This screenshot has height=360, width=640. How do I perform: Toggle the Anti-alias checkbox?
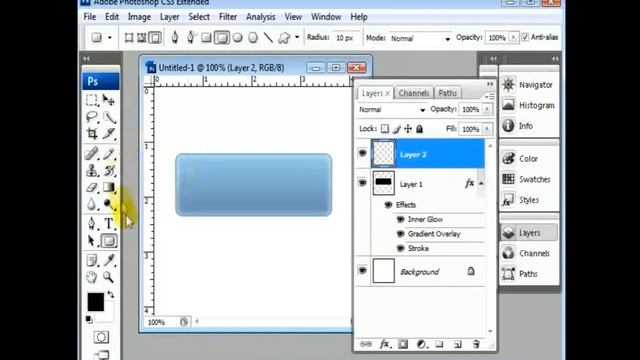tap(525, 37)
